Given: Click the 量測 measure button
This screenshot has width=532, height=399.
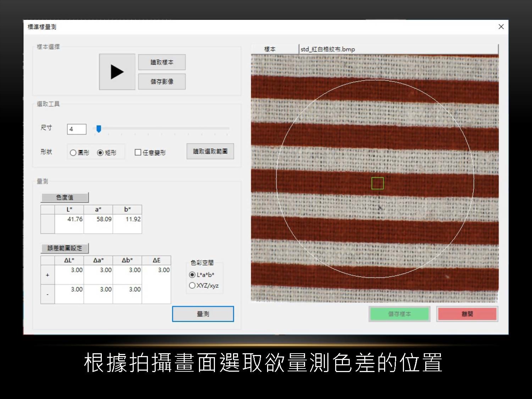Looking at the screenshot, I should [203, 314].
